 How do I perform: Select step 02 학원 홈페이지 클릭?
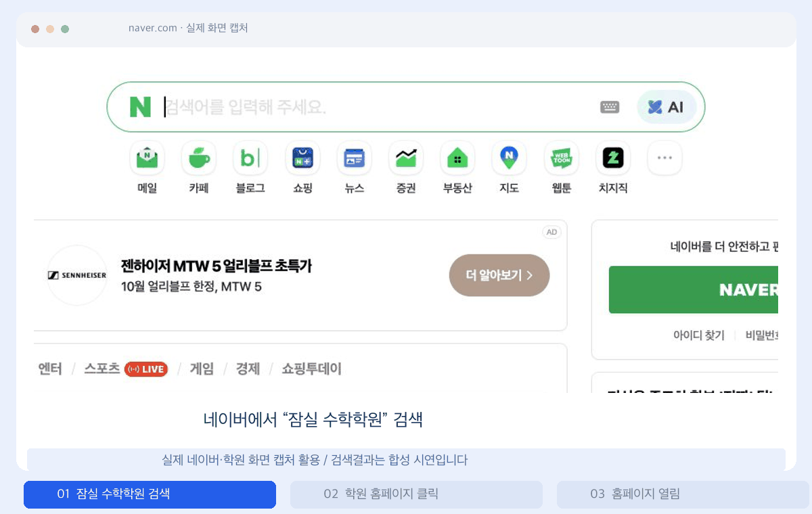[x=416, y=494]
